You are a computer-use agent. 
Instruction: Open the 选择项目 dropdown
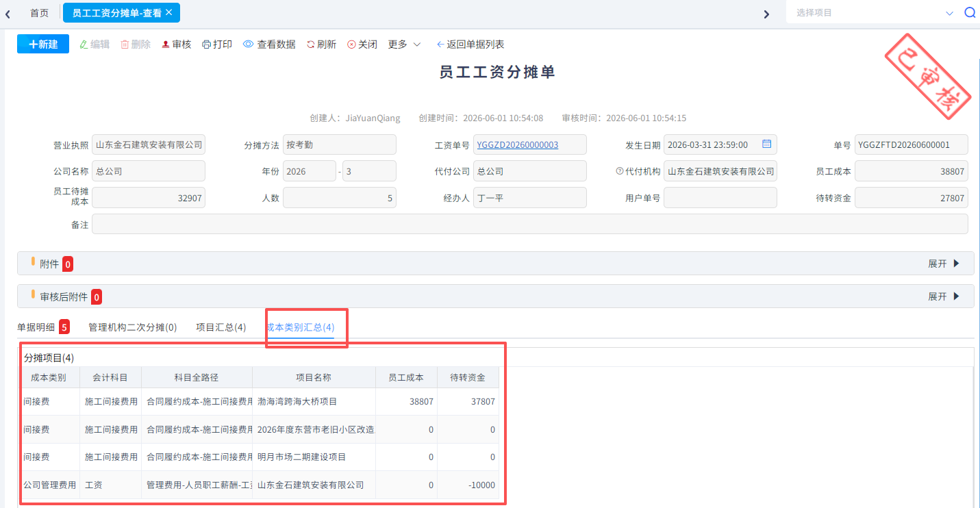click(875, 12)
